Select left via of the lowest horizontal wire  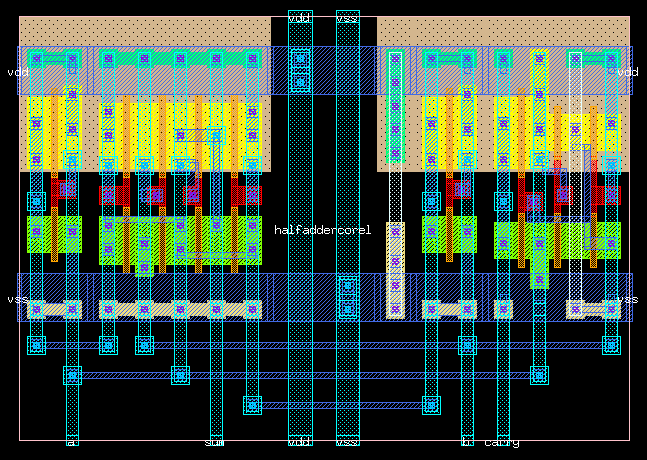pyautogui.click(x=252, y=405)
